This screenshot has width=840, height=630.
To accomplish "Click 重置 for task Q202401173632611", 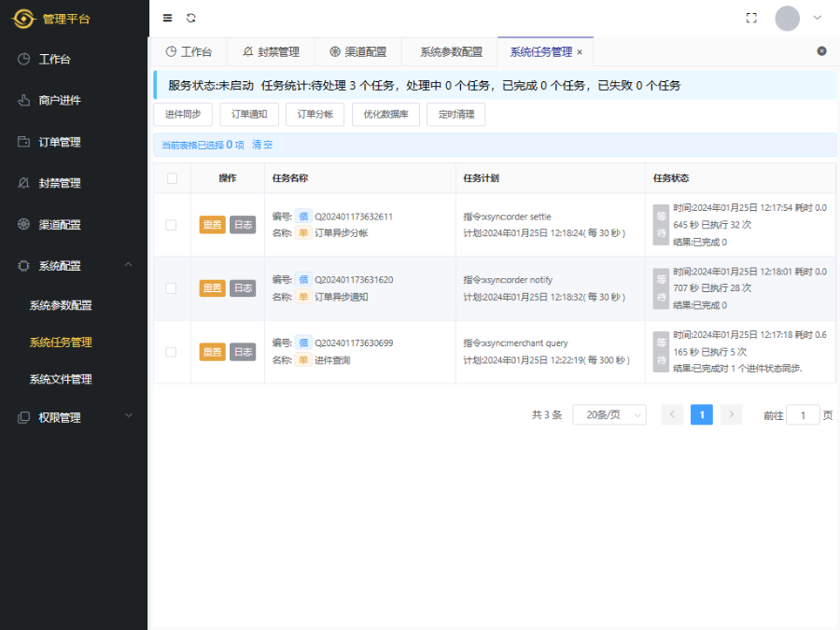I will [212, 225].
